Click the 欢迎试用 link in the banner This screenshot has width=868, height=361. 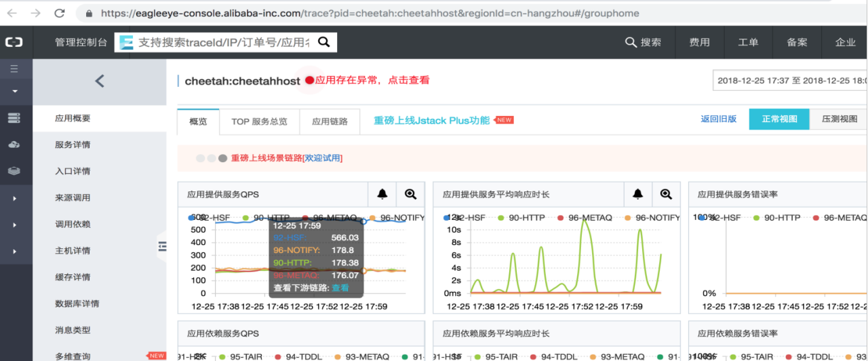click(322, 158)
